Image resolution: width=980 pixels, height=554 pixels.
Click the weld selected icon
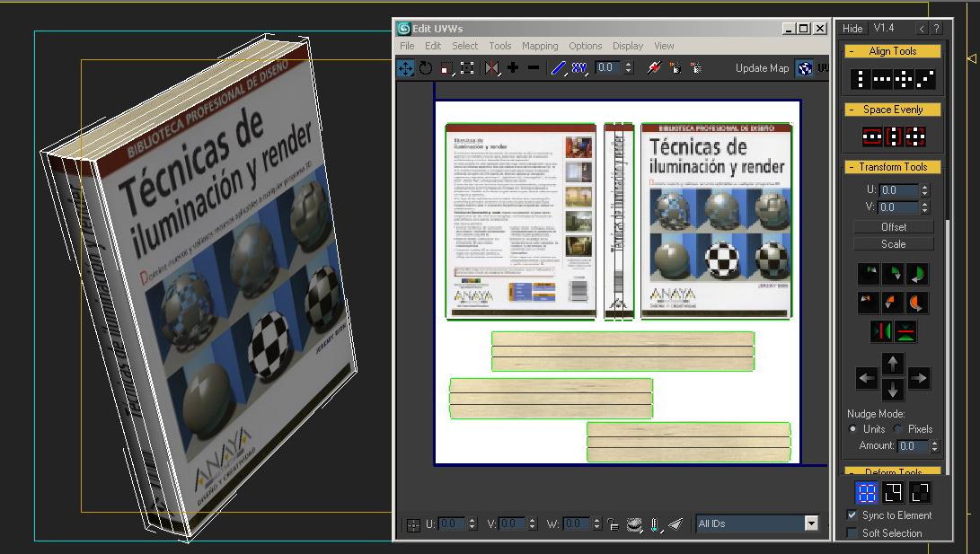(x=695, y=67)
